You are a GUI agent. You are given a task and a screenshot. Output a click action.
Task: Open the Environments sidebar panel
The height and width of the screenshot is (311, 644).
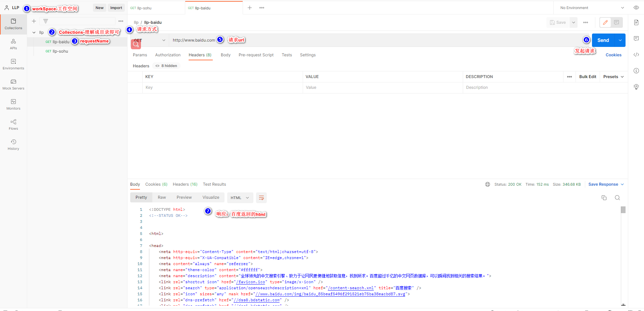pos(13,64)
